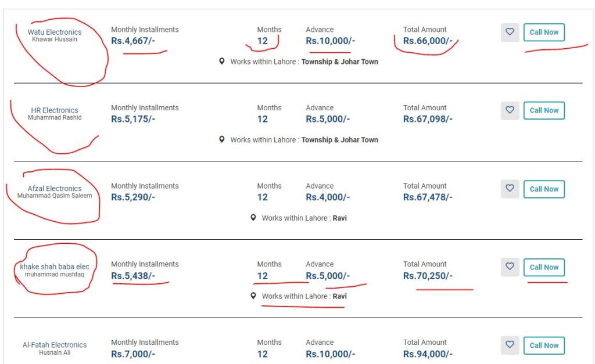Favorite the Watu Electronics listing heart icon
This screenshot has height=364, width=595.
coord(510,33)
